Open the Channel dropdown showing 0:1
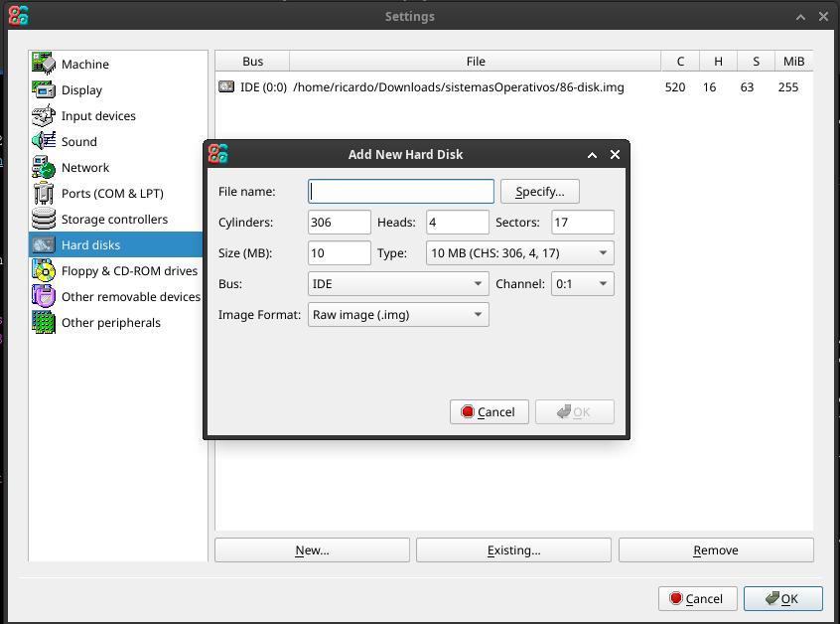The image size is (840, 624). point(582,283)
